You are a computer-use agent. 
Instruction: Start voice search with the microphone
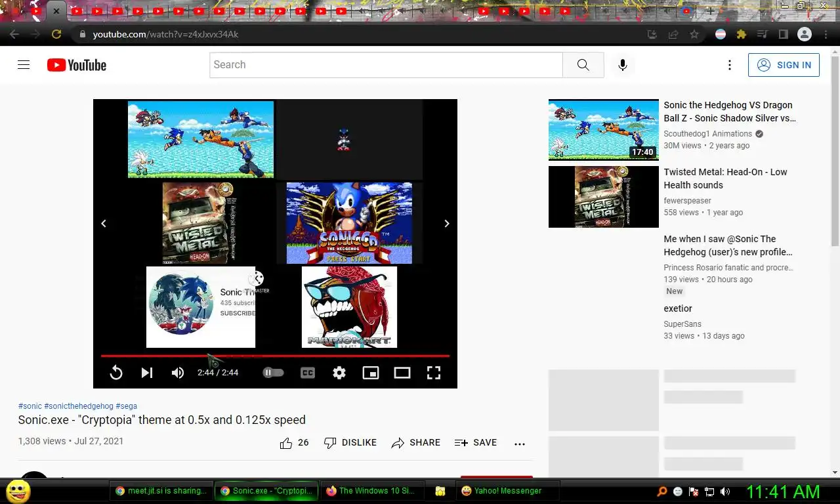click(623, 65)
